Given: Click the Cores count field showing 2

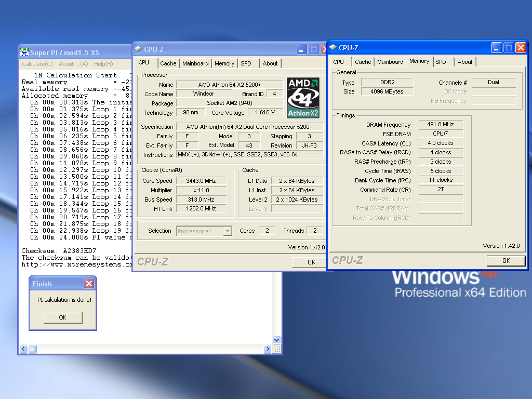Looking at the screenshot, I should 267,231.
